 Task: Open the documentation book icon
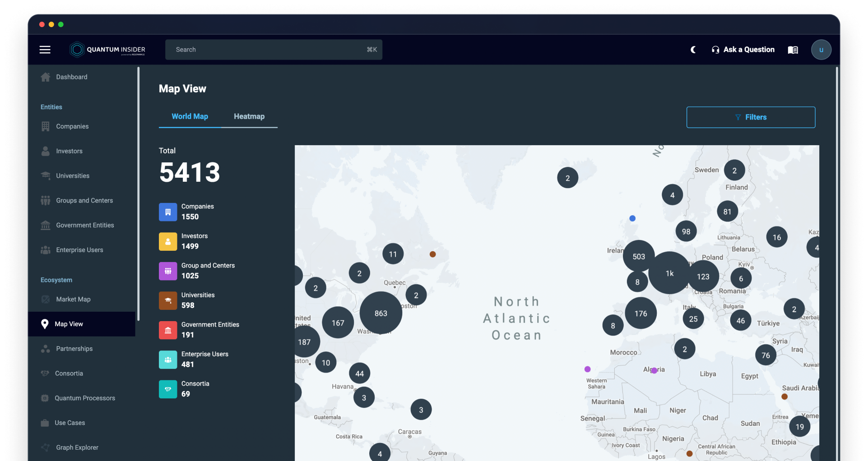[x=793, y=50]
